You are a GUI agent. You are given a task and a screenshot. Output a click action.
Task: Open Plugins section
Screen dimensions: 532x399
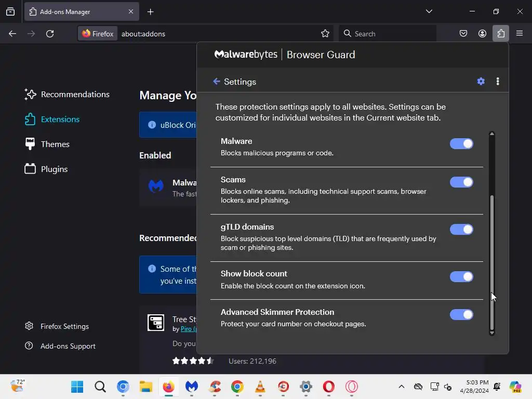click(x=46, y=169)
